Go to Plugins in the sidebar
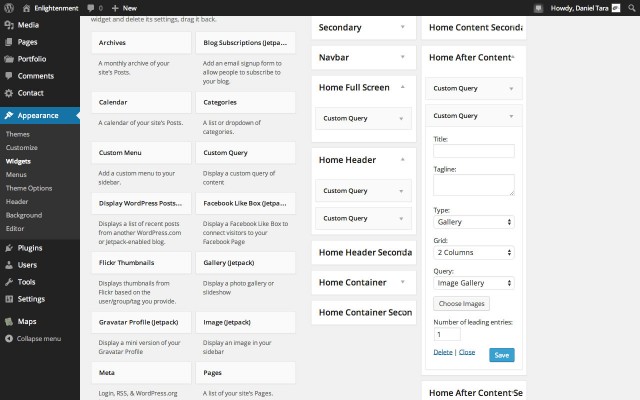Viewport: 640px width, 400px height. coord(29,247)
